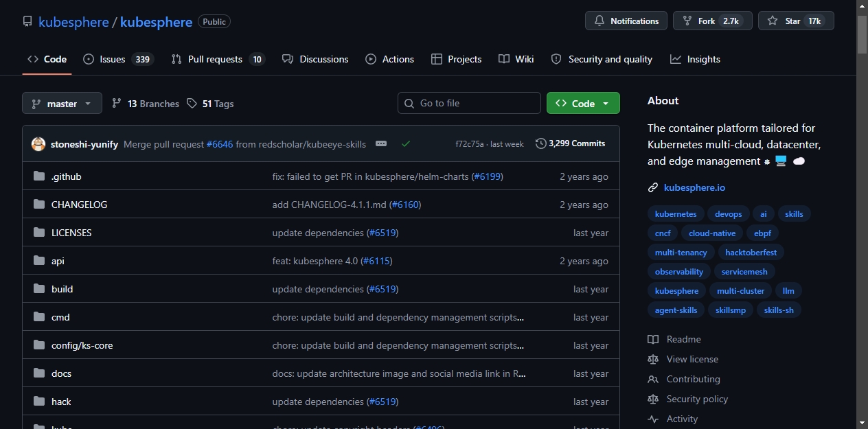Click the cmd folder icon

point(39,317)
